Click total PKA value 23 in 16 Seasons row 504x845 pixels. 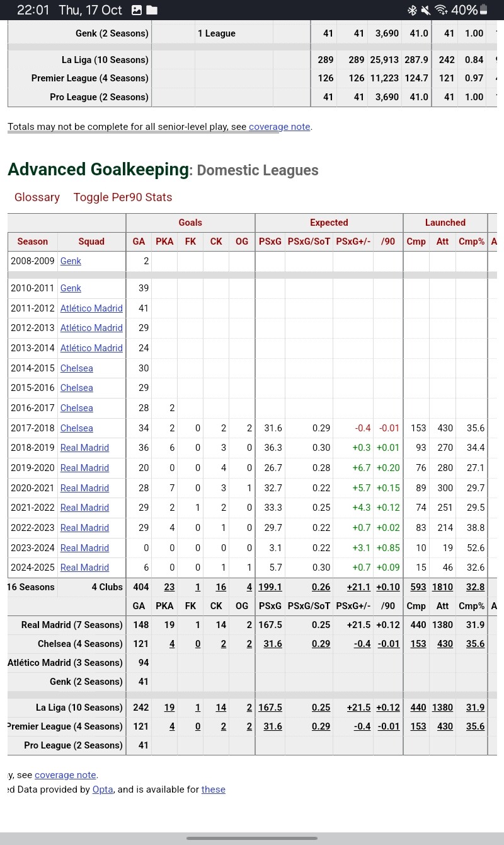(169, 587)
